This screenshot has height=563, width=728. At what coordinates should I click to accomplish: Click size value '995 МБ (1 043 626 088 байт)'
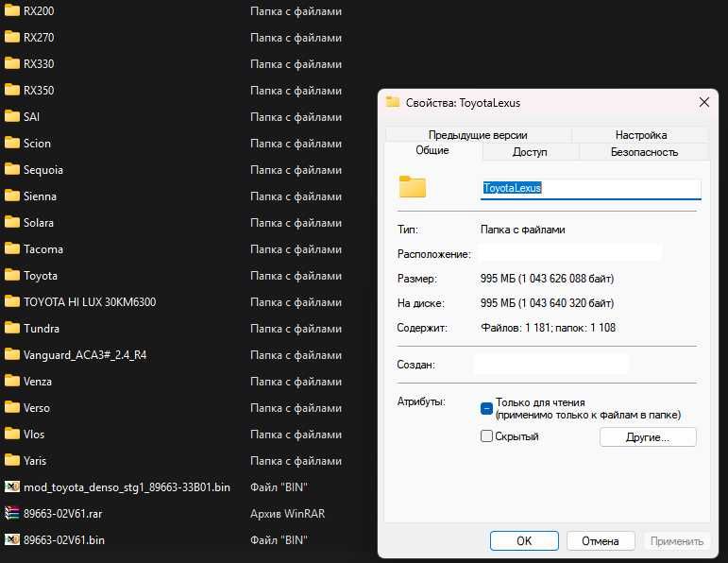click(x=547, y=279)
